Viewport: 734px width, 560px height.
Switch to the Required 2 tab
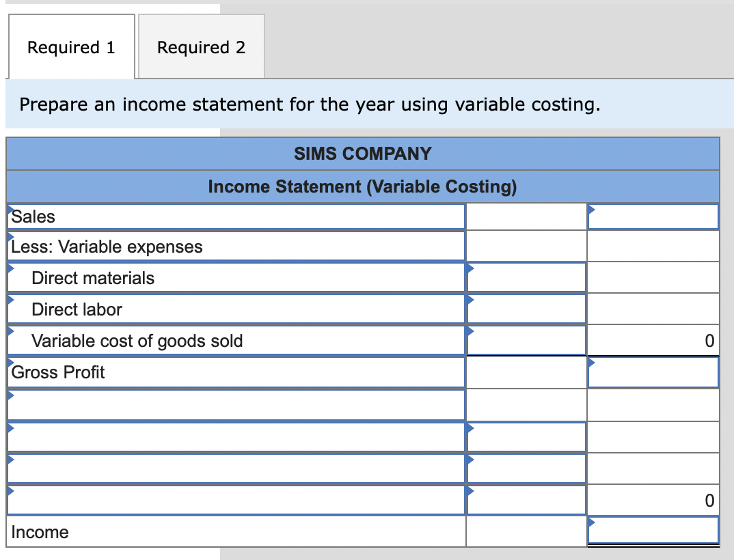tap(202, 46)
